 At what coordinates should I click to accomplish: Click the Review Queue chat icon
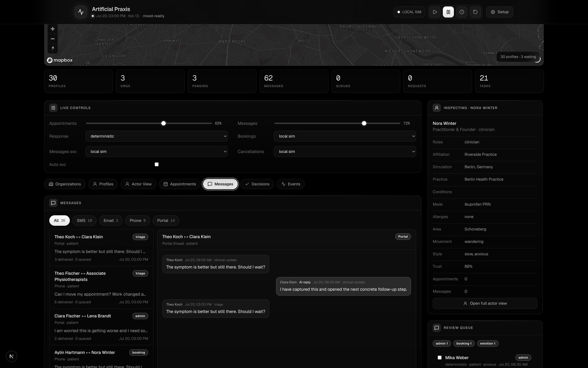[437, 328]
